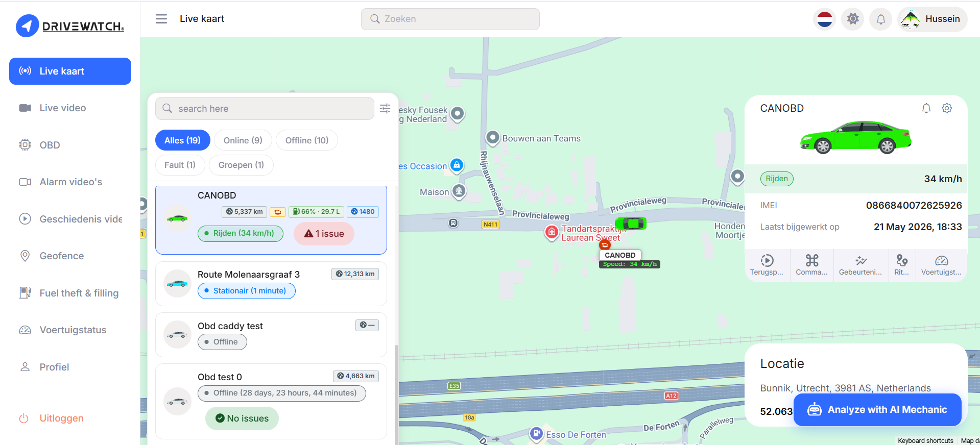Click CANOBD engine warning badge

pyautogui.click(x=278, y=212)
